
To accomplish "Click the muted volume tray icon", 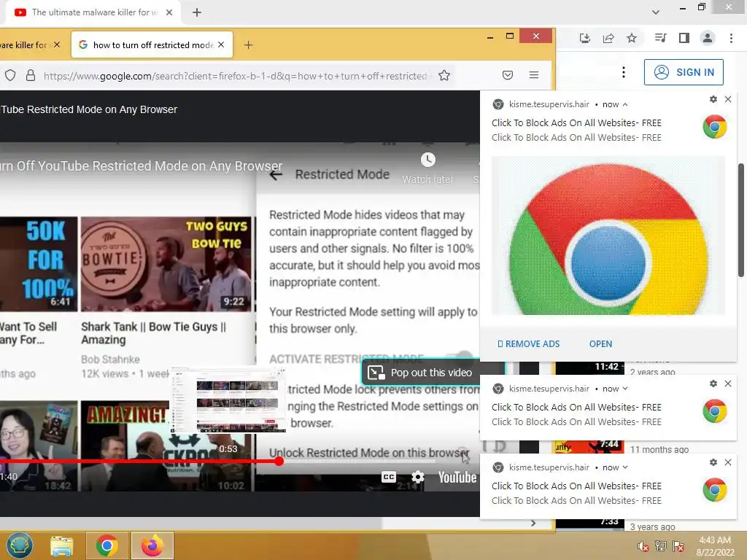I will pyautogui.click(x=643, y=546).
